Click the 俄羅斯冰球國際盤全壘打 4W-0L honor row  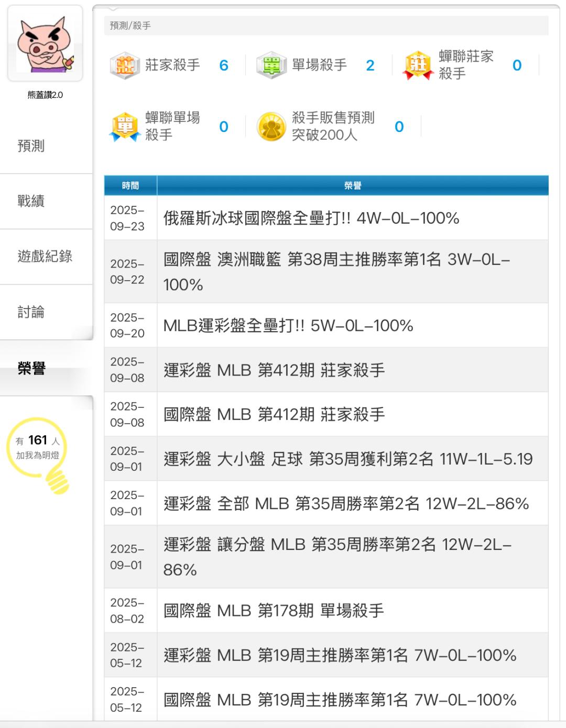click(x=326, y=218)
